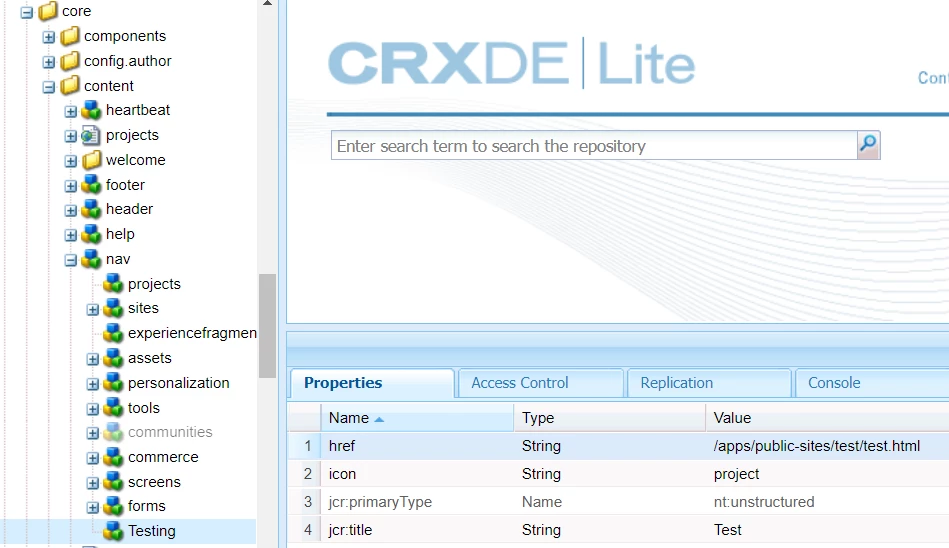949x548 pixels.
Task: Click the personalization node cube icon
Action: tap(113, 383)
